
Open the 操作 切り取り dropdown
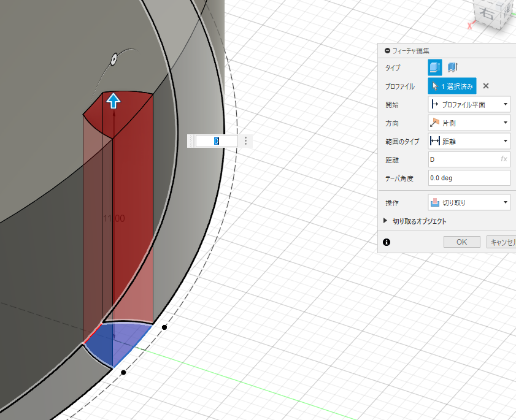tap(469, 202)
